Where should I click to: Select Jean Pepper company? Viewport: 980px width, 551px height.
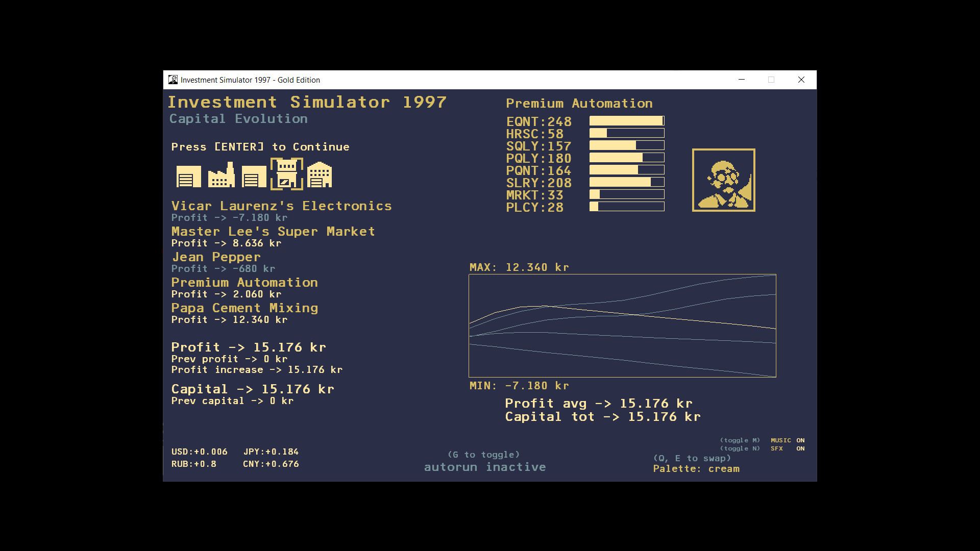(215, 257)
